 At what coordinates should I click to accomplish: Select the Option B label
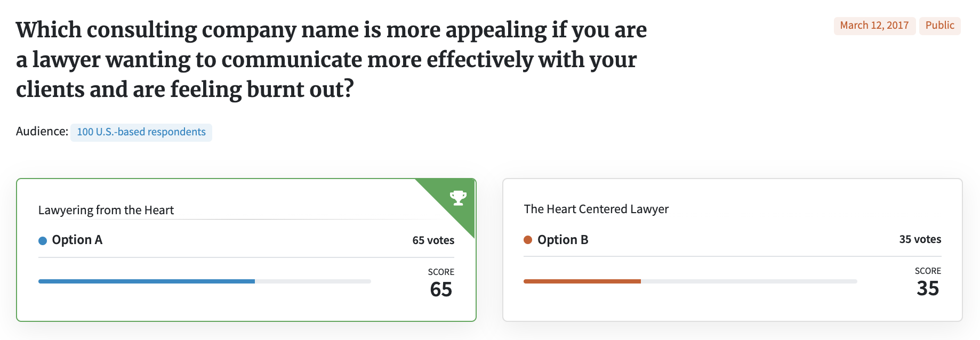(563, 240)
